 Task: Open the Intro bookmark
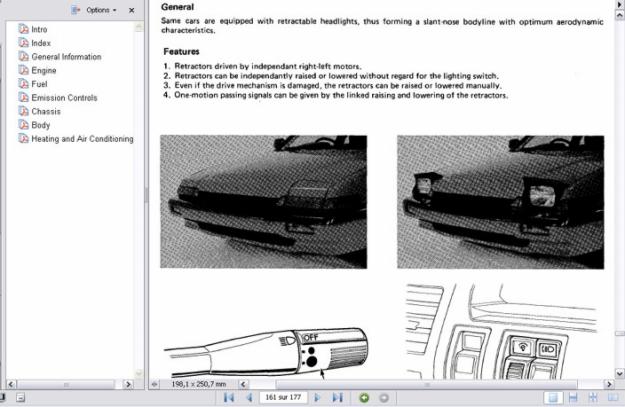[39, 29]
